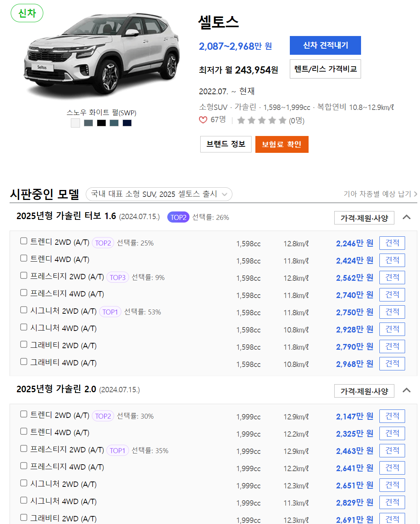
Task: Select the Snow White Pearl color swatch
Action: point(75,123)
